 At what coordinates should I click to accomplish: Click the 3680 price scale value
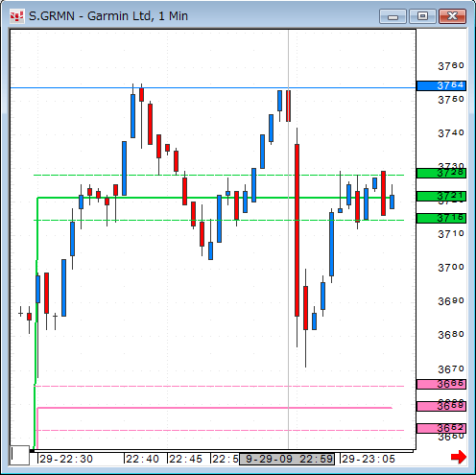[x=451, y=335]
